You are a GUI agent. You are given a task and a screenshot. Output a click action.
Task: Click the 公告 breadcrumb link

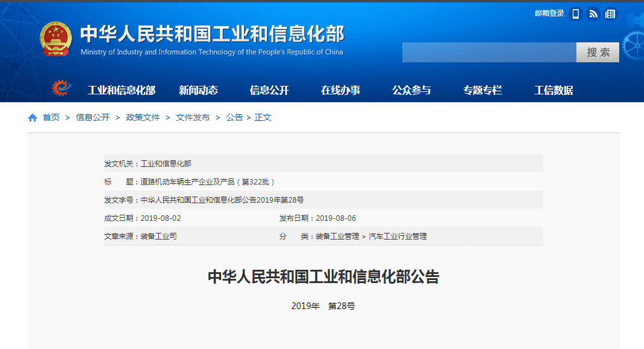click(234, 117)
